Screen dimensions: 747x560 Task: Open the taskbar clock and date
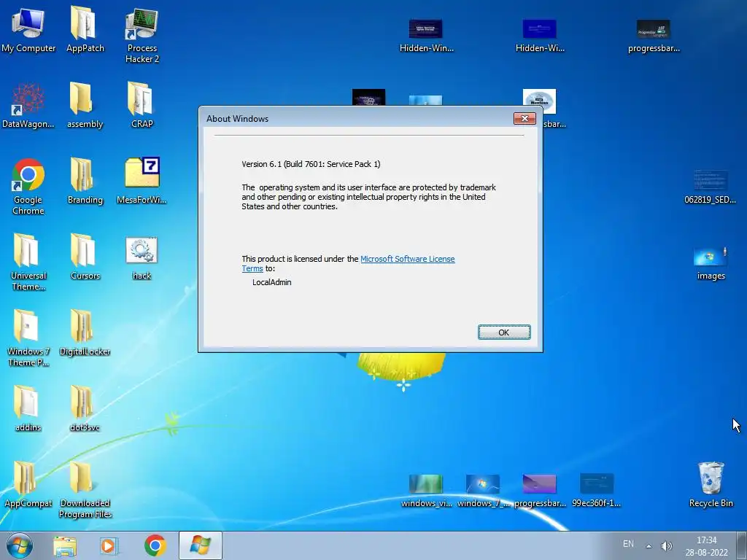(706, 546)
